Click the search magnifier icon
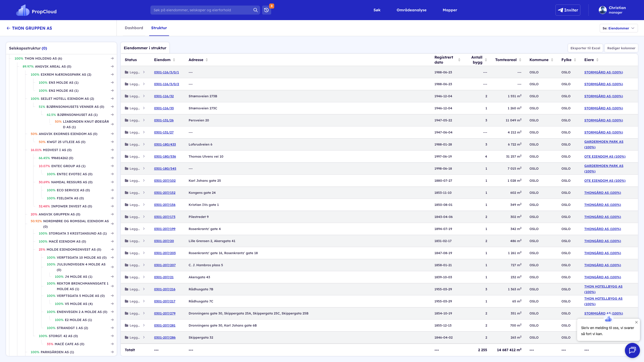 click(255, 10)
